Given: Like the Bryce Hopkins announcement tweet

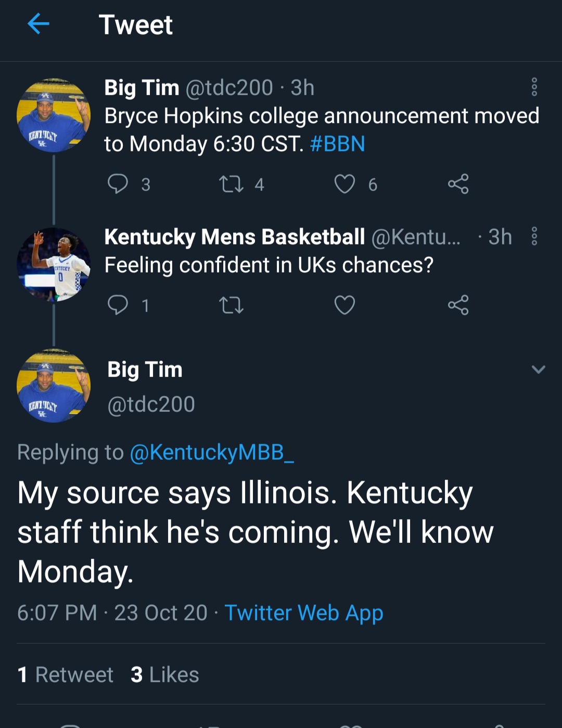Looking at the screenshot, I should [x=344, y=184].
